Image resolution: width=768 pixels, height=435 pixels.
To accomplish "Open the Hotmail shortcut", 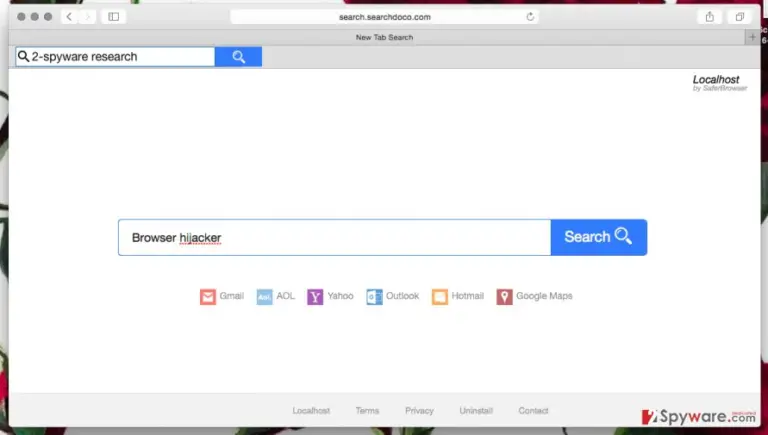I will click(x=457, y=296).
